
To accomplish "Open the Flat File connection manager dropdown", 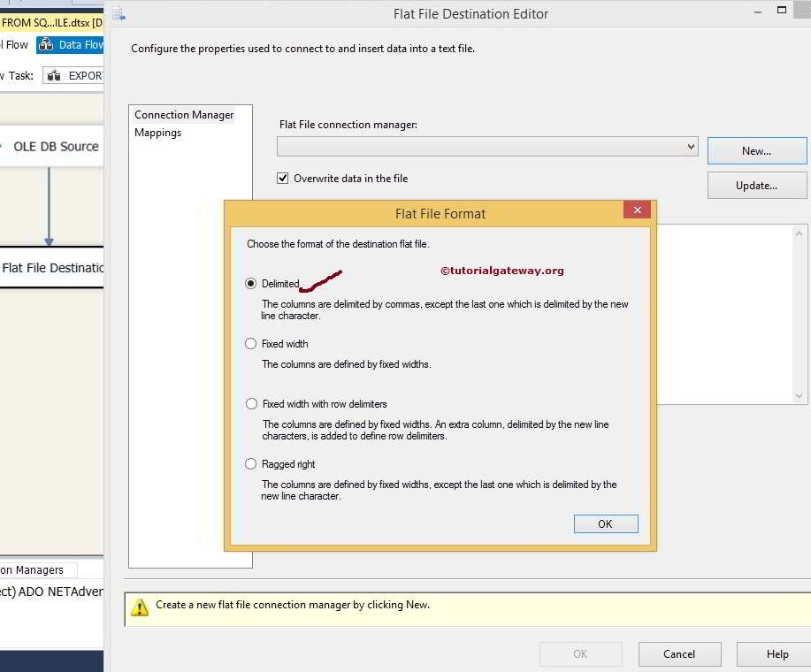I will (x=692, y=147).
